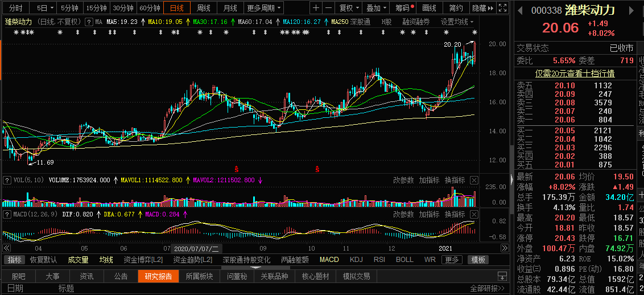This screenshot has width=644, height=295.
Task: Click the left red S marker below the chart
Action: [237, 169]
